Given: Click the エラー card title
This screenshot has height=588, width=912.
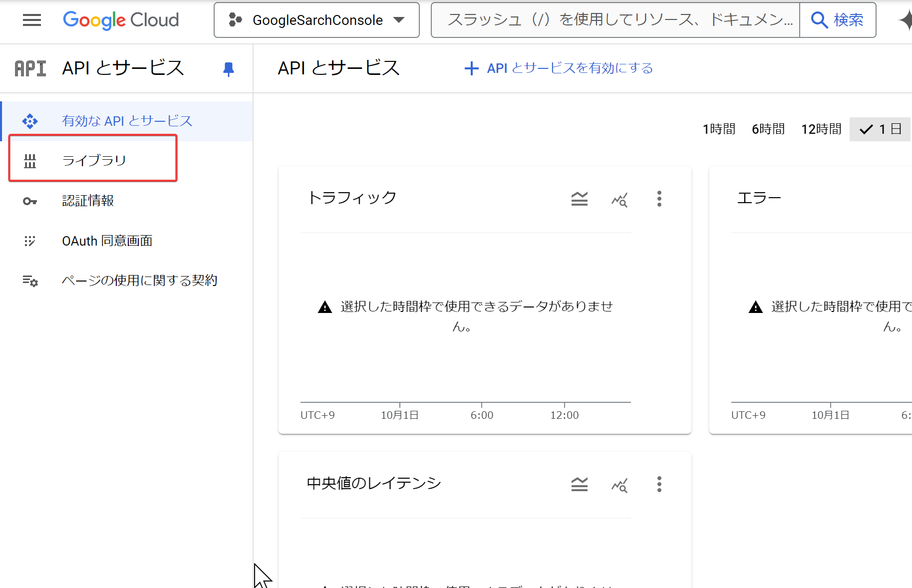Looking at the screenshot, I should pos(759,198).
